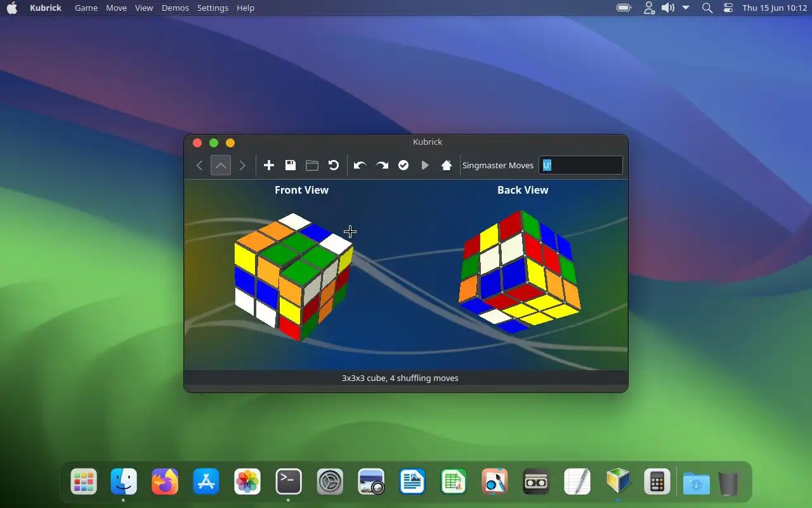Screen dimensions: 812x508
Task: Click the up arrow view toolbar button
Action: point(221,165)
